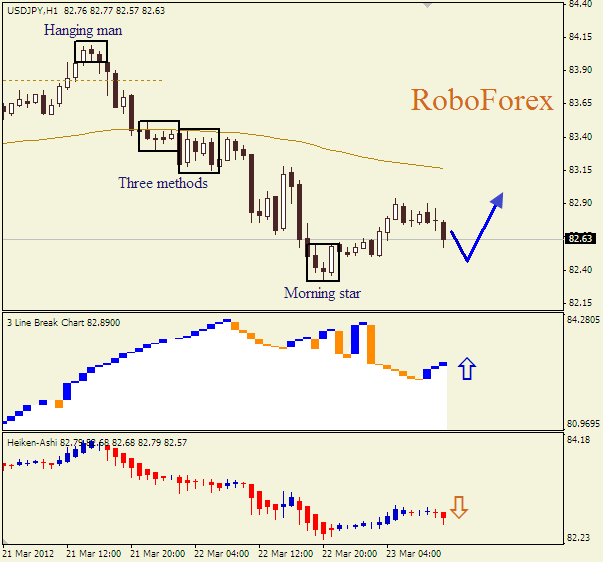Select the Hanging man candle box
603x562 pixels.
click(91, 52)
